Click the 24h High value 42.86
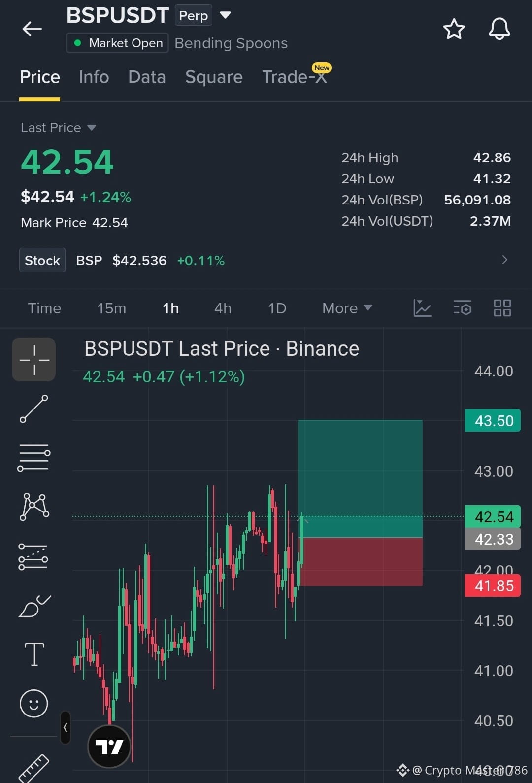 point(492,158)
